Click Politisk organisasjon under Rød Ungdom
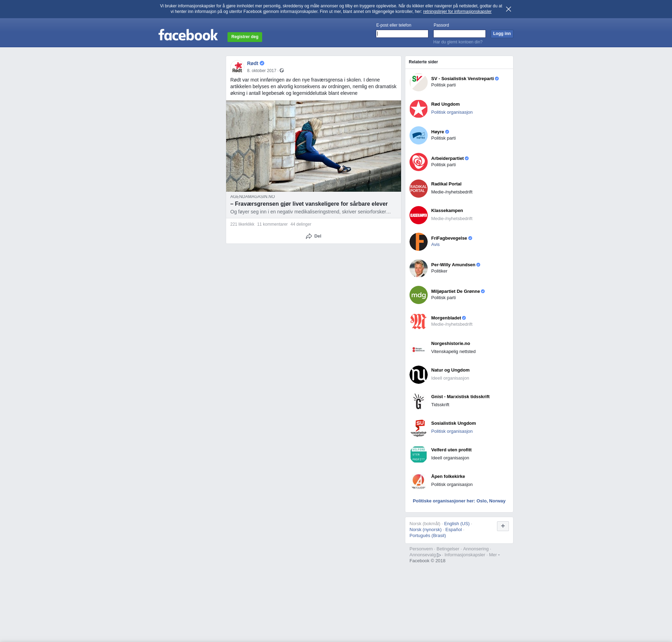The image size is (672, 642). (x=452, y=112)
